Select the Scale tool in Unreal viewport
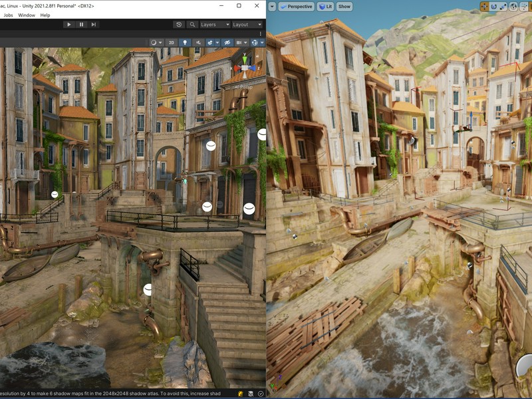The height and width of the screenshot is (399, 532). coord(503,7)
